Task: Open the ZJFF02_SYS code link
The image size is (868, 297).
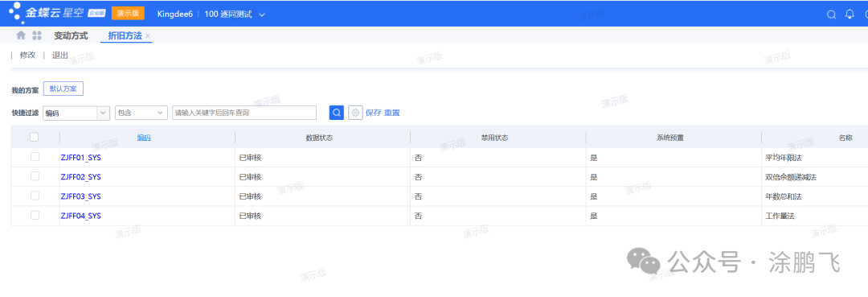Action: coord(81,177)
